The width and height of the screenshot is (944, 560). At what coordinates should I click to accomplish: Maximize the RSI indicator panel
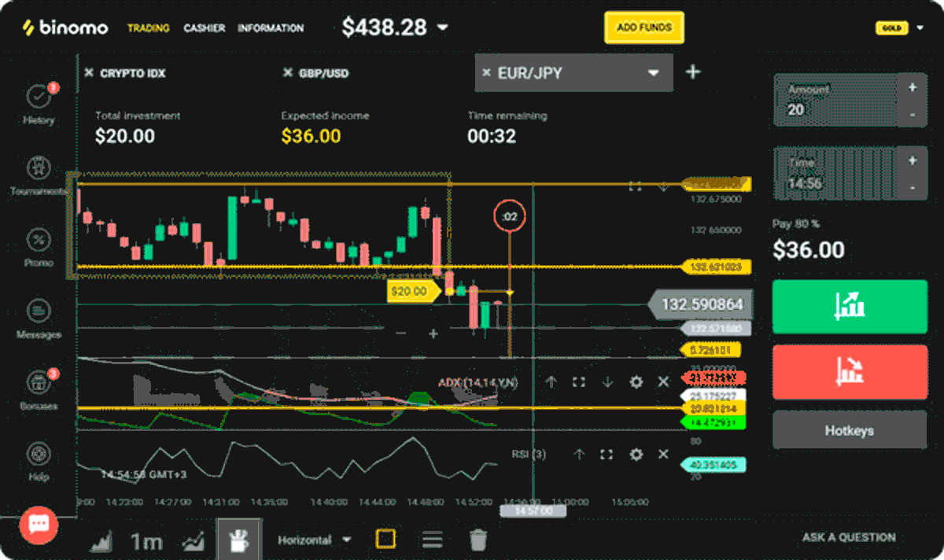607,454
